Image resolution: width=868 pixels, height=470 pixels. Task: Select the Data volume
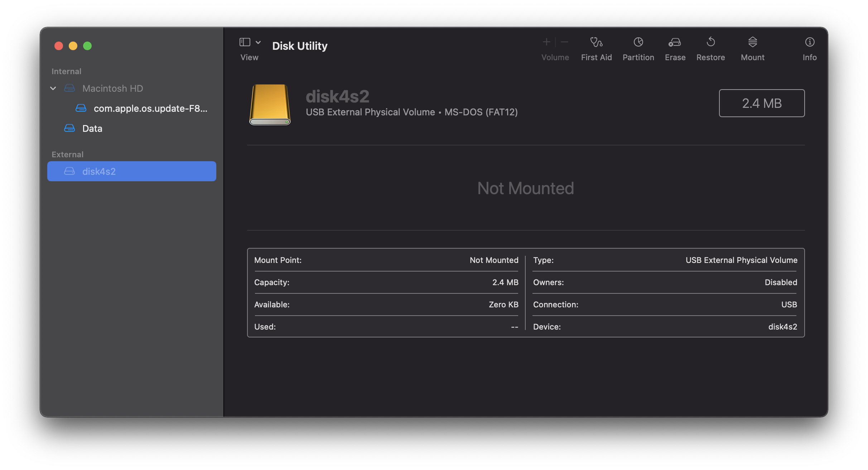coord(92,129)
